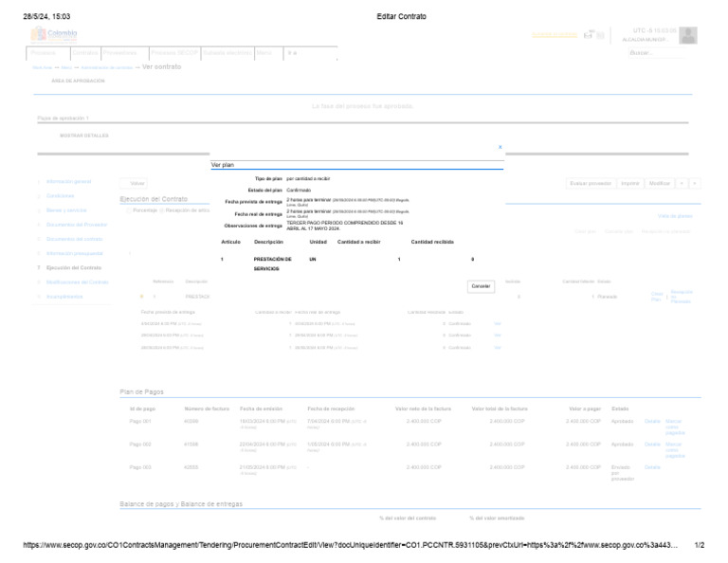The height and width of the screenshot is (563, 728).
Task: Click the Cancelar button in Ver plan
Action: click(x=481, y=286)
